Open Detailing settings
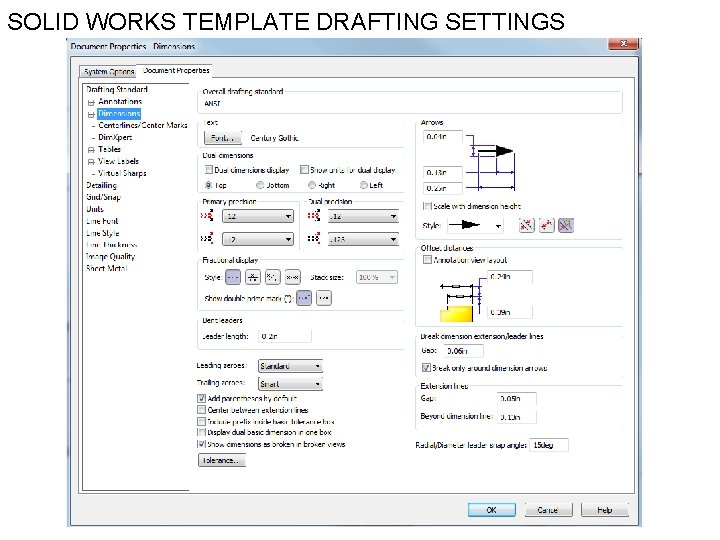The width and height of the screenshot is (720, 540). coord(101,185)
